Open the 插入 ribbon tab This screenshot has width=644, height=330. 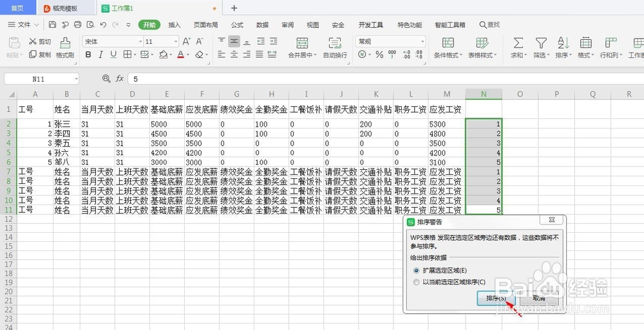(x=174, y=24)
